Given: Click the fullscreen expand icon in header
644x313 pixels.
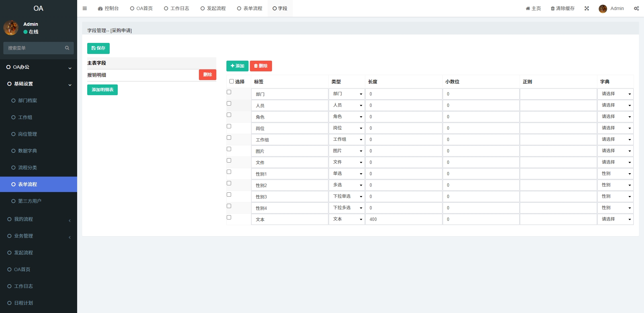Looking at the screenshot, I should click(x=587, y=8).
